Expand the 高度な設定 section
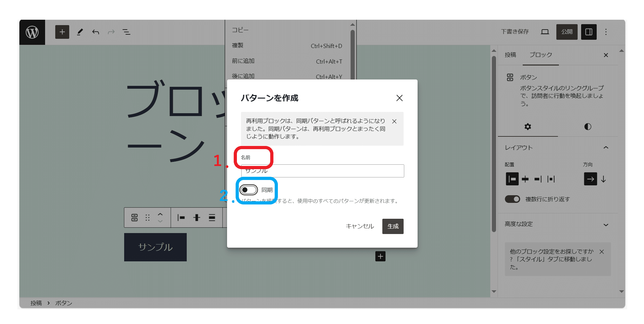This screenshot has width=644, height=324. 606,224
